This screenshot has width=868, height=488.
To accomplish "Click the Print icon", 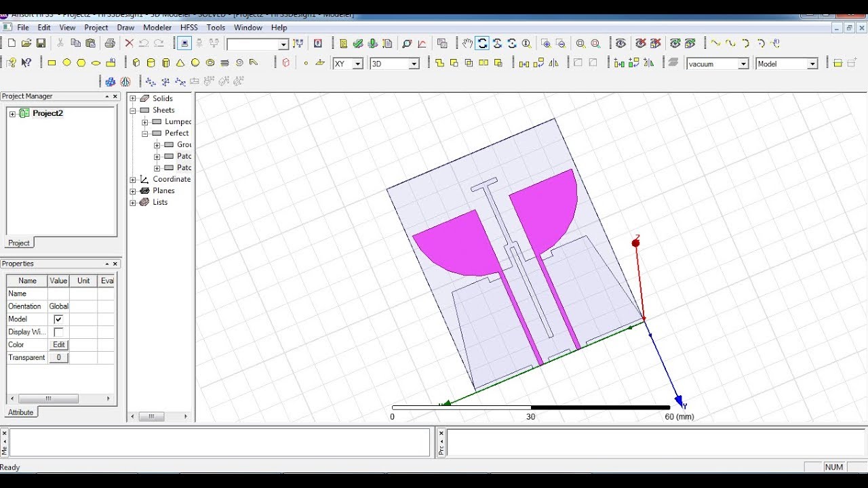I will 110,43.
